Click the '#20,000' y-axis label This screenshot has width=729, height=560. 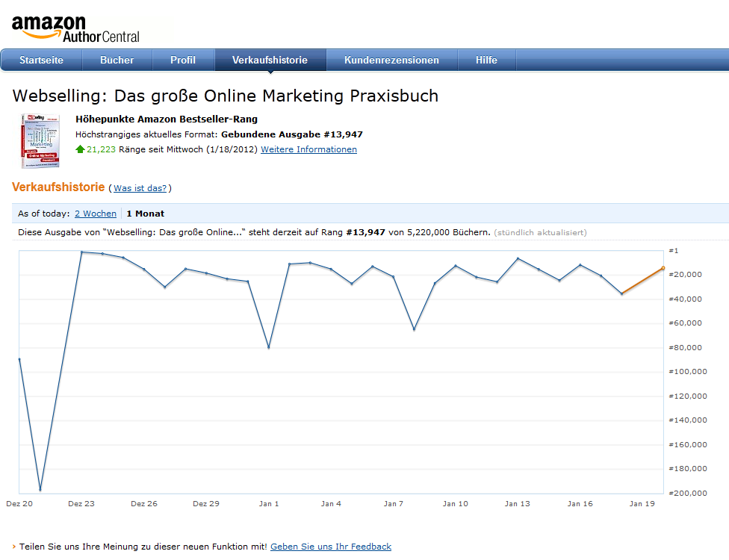(685, 275)
